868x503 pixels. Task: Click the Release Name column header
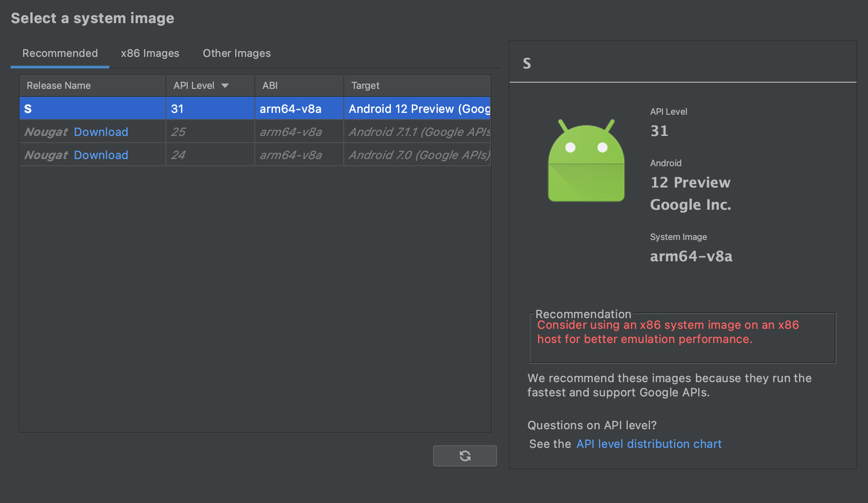coord(92,85)
